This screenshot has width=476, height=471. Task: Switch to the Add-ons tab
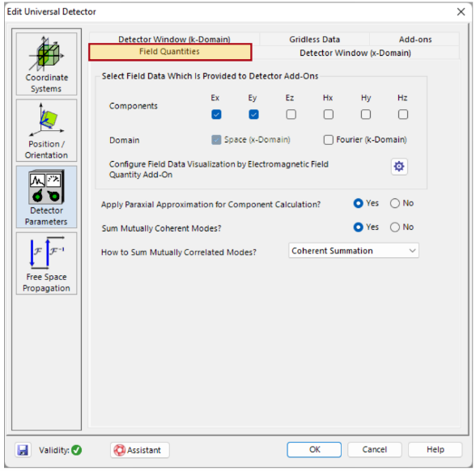click(x=415, y=40)
